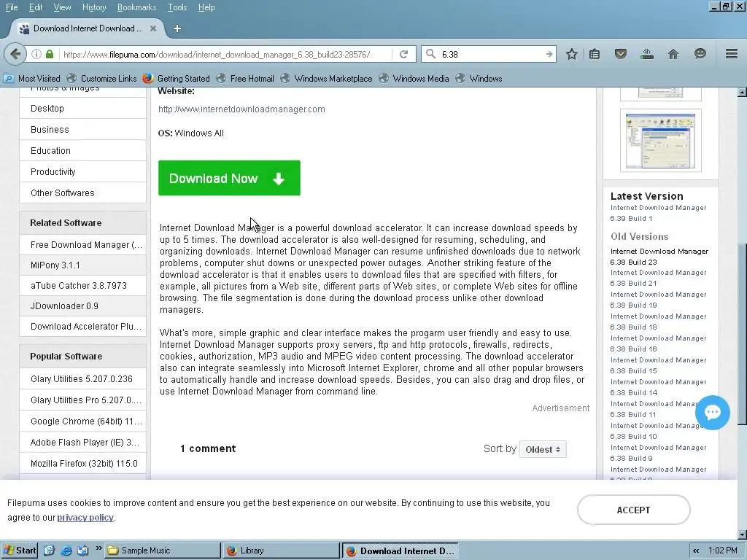Submit search with the go arrow
The image size is (747, 560).
click(549, 54)
